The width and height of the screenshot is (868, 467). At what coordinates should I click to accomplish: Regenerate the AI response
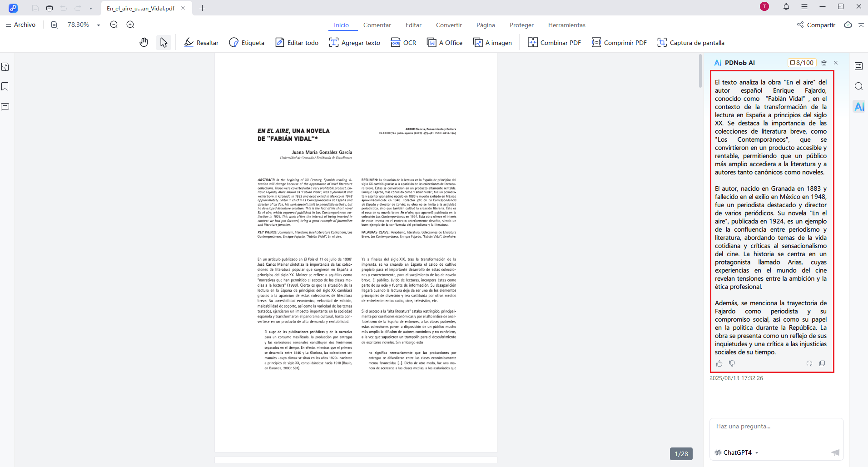tap(809, 363)
